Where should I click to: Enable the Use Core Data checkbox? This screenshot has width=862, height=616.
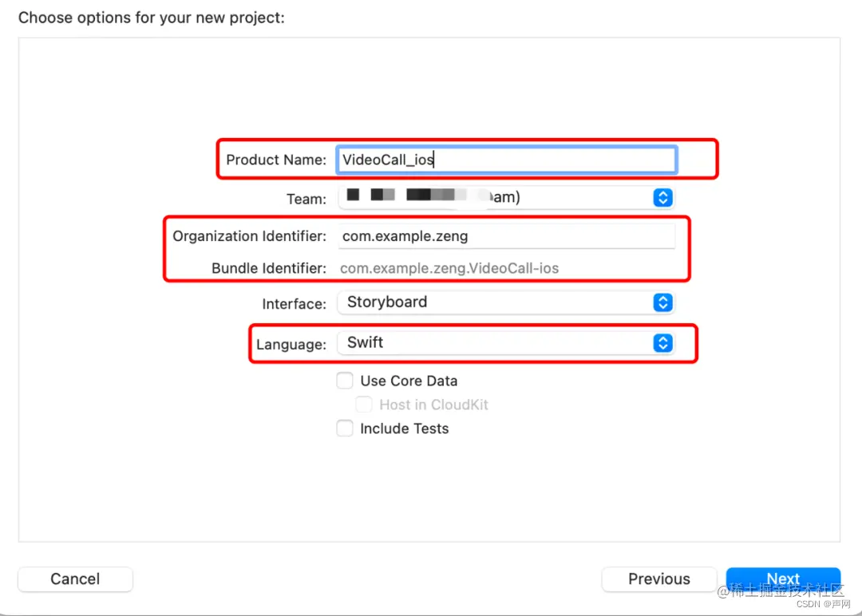[x=345, y=381]
